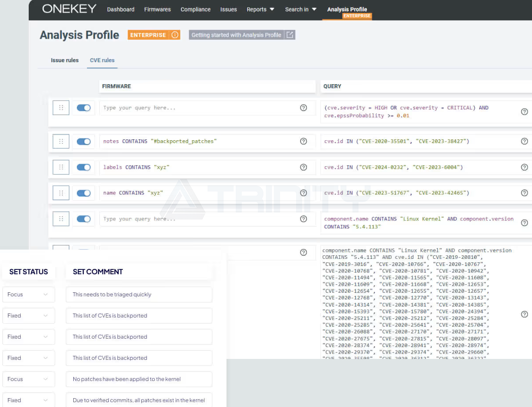Toggle off the labels CONTAINS "xyz" rule
Viewport: 532px width, 407px height.
pyautogui.click(x=84, y=167)
